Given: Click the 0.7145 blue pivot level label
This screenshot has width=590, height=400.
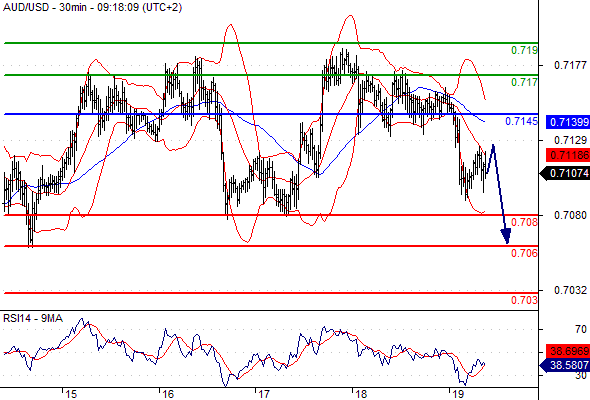Looking at the screenshot, I should click(521, 121).
